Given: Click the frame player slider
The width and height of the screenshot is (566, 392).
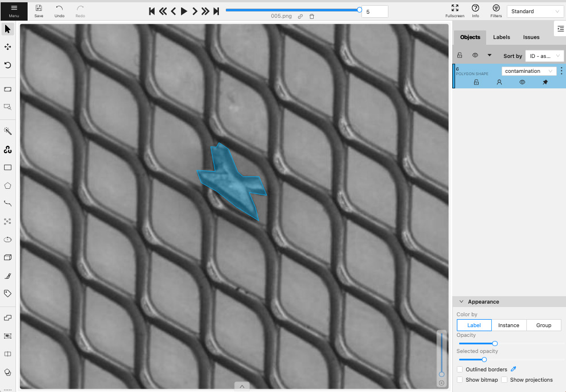Looking at the screenshot, I should click(x=292, y=10).
